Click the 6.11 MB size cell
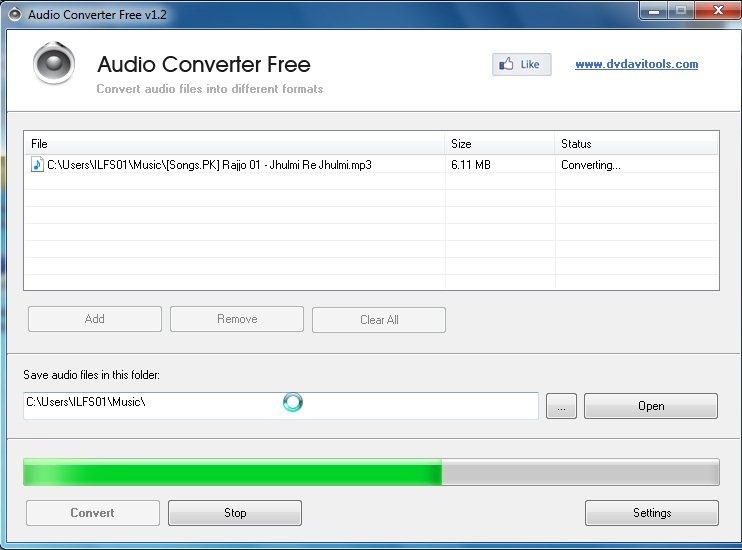This screenshot has height=550, width=742. pos(470,165)
